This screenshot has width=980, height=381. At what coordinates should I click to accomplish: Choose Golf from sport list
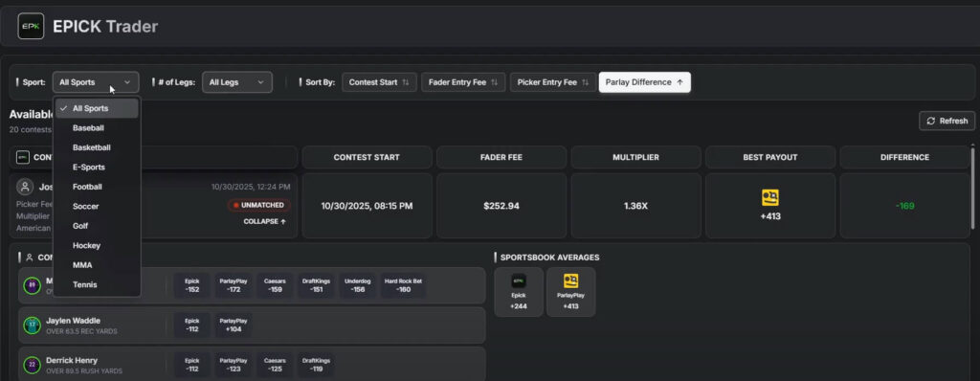[x=97, y=226]
